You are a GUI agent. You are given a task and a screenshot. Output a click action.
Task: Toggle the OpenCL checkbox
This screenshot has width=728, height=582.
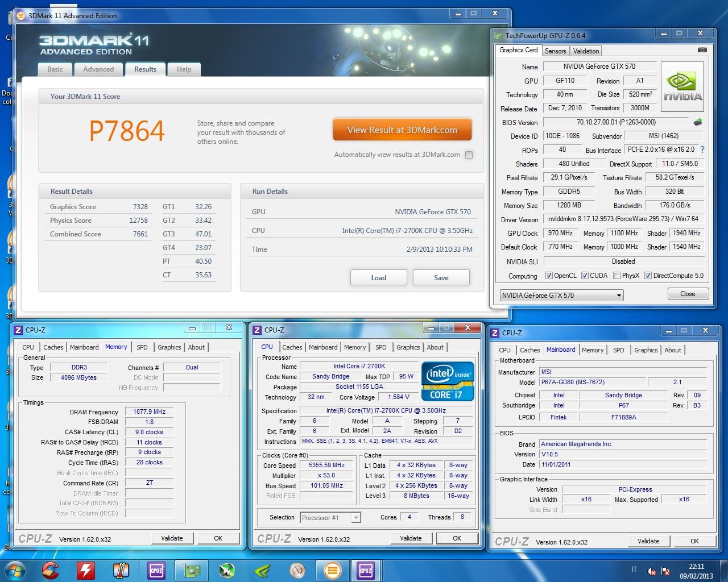pos(549,276)
